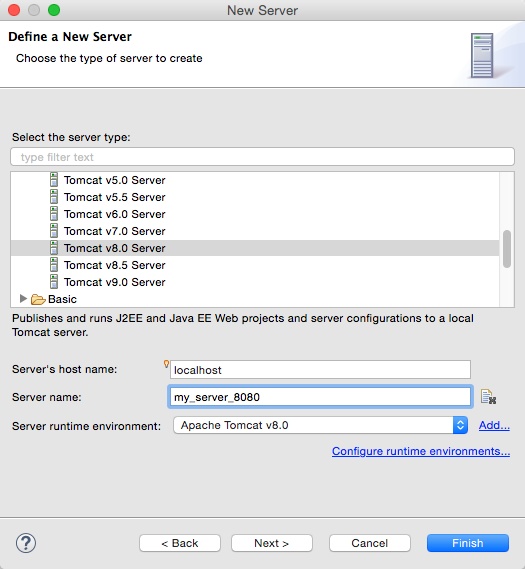
Task: Expand the Basic server category
Action: [x=23, y=299]
